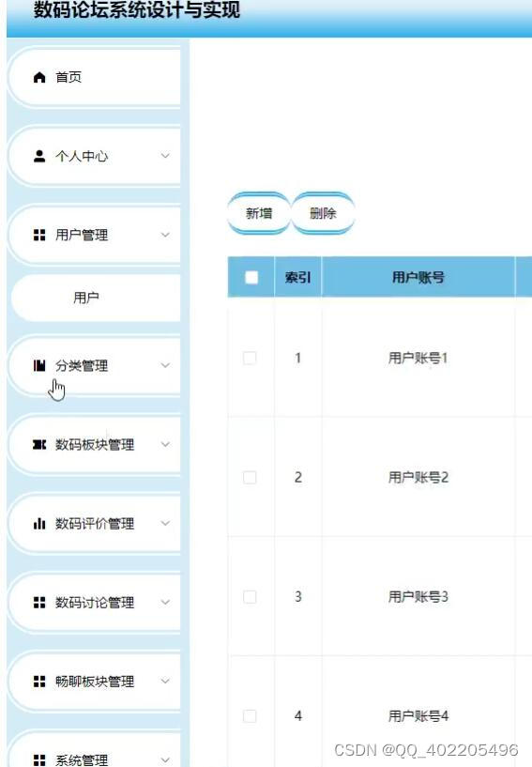Viewport: 532px width, 767px height.
Task: Click the person icon for 个人中心
Action: (39, 156)
